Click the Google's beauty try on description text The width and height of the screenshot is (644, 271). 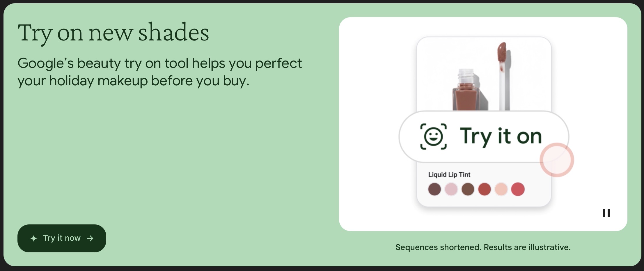pos(159,72)
